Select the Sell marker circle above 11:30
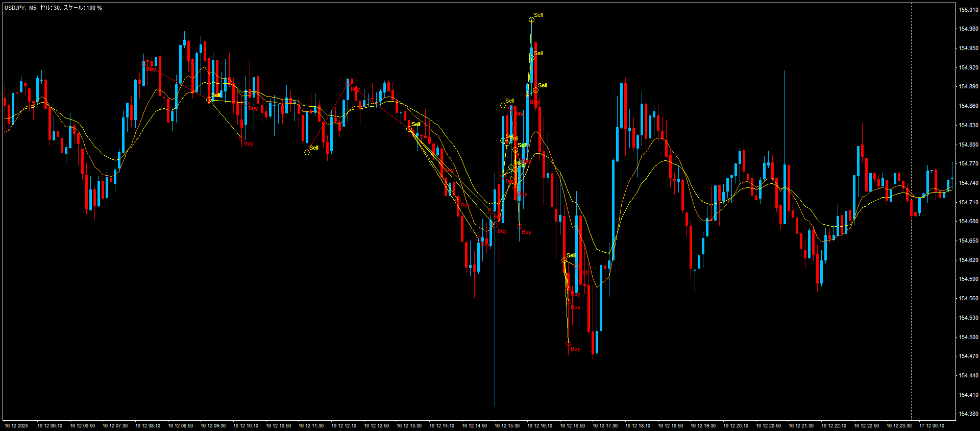This screenshot has width=980, height=431. pyautogui.click(x=307, y=152)
